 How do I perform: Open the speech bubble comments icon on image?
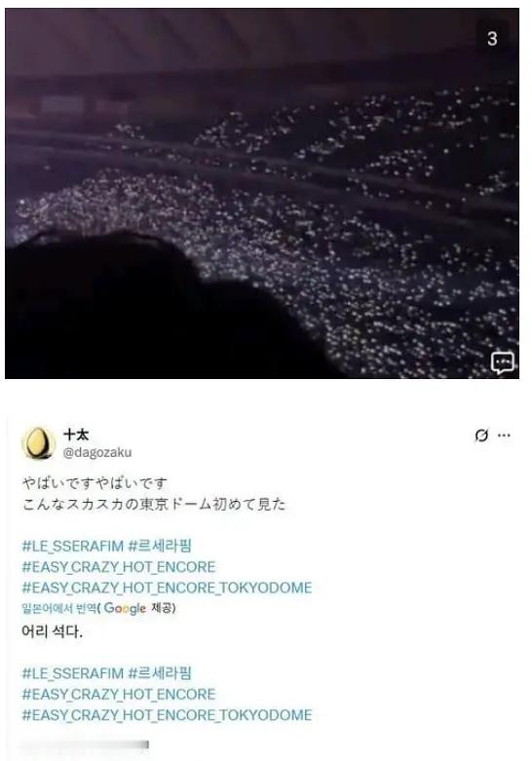pyautogui.click(x=502, y=362)
